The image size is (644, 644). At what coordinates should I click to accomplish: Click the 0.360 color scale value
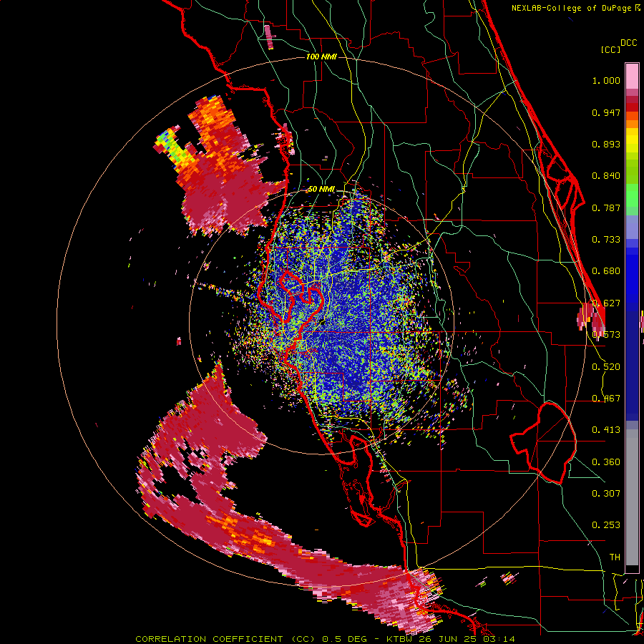click(x=606, y=462)
